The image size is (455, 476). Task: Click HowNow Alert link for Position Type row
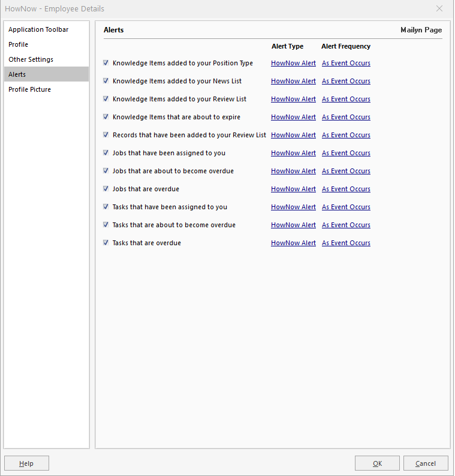(293, 63)
